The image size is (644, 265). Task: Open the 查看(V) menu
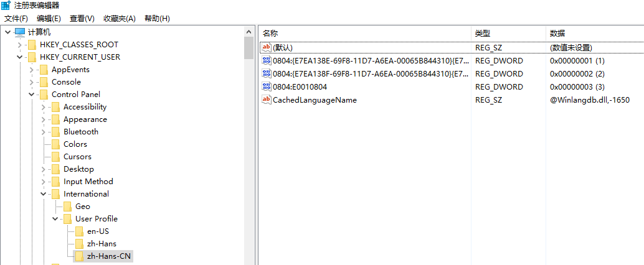tap(82, 19)
